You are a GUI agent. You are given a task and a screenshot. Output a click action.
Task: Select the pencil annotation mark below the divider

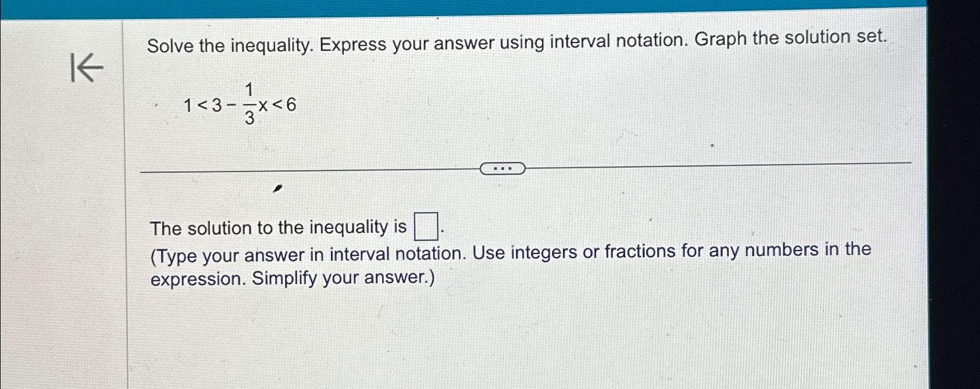click(277, 188)
